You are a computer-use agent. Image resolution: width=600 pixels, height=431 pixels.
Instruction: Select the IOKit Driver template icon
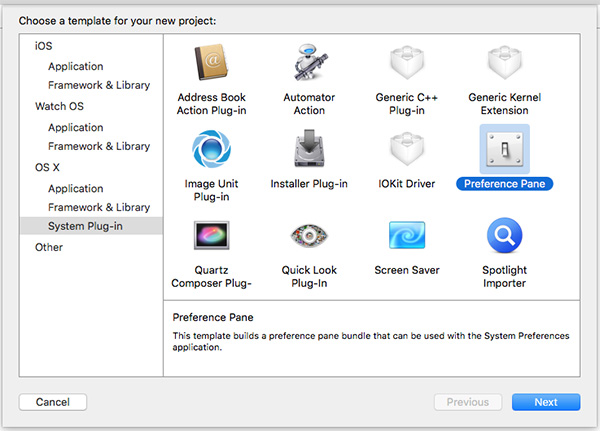click(x=407, y=149)
